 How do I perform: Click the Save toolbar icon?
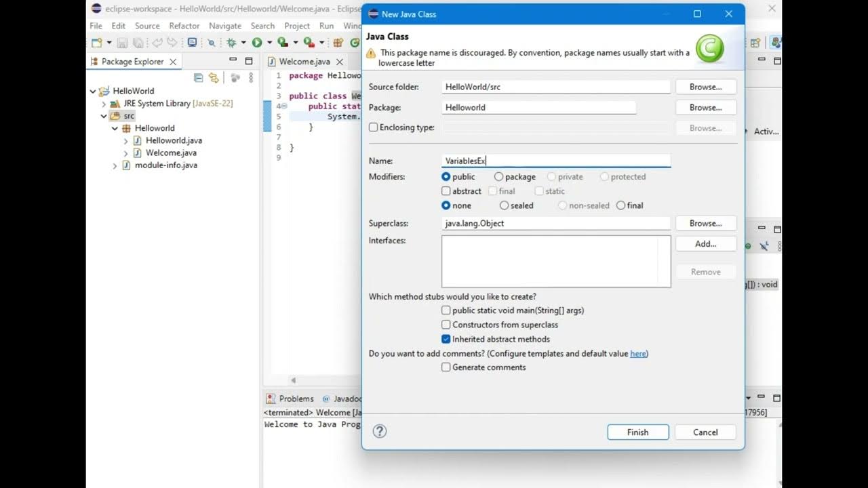(122, 43)
